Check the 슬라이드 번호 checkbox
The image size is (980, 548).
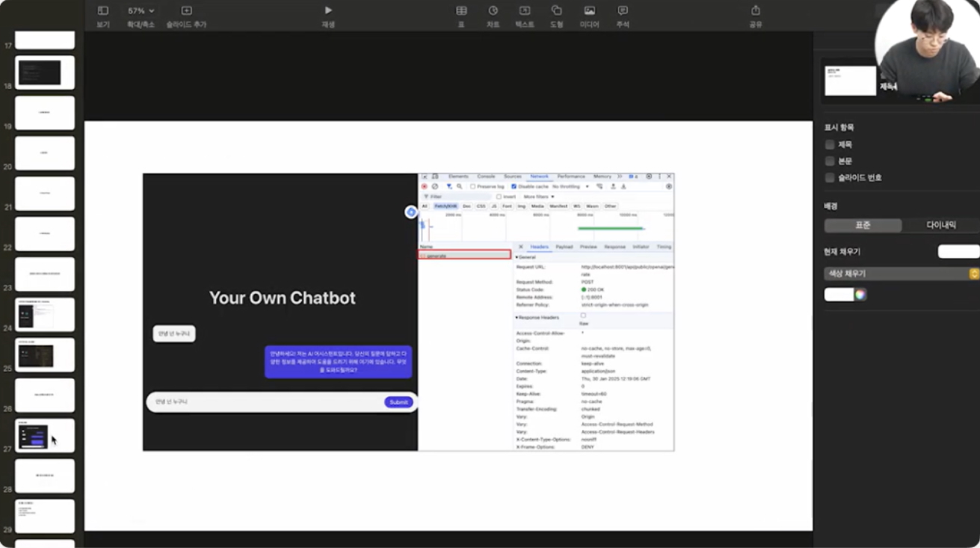[x=830, y=178]
